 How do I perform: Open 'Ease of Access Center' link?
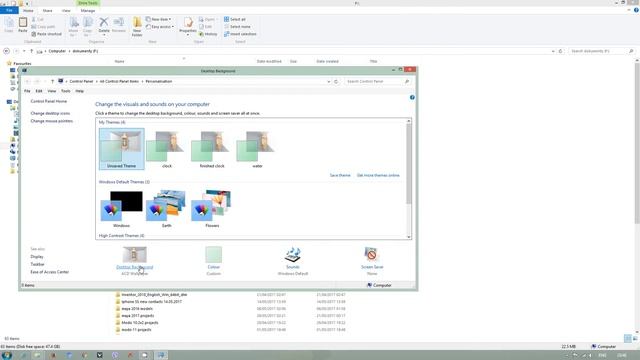(49, 272)
